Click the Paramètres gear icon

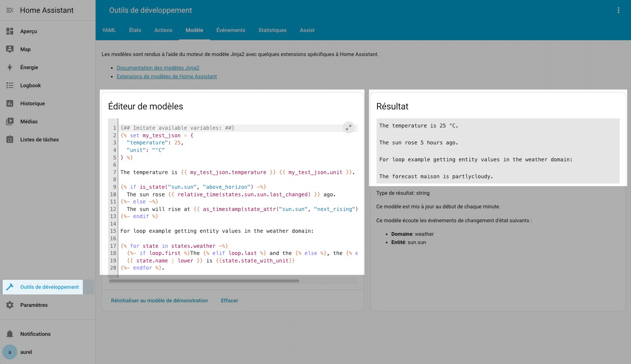point(10,305)
